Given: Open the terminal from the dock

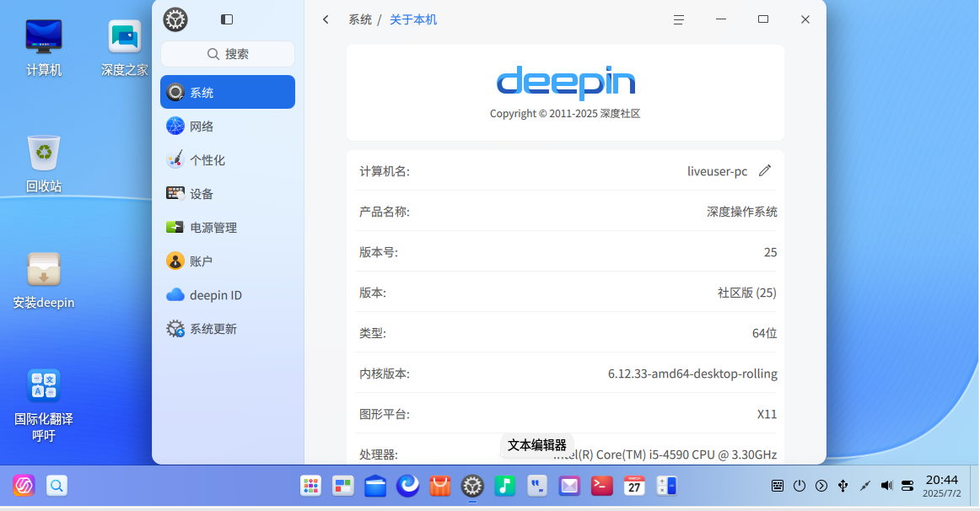Looking at the screenshot, I should [602, 486].
